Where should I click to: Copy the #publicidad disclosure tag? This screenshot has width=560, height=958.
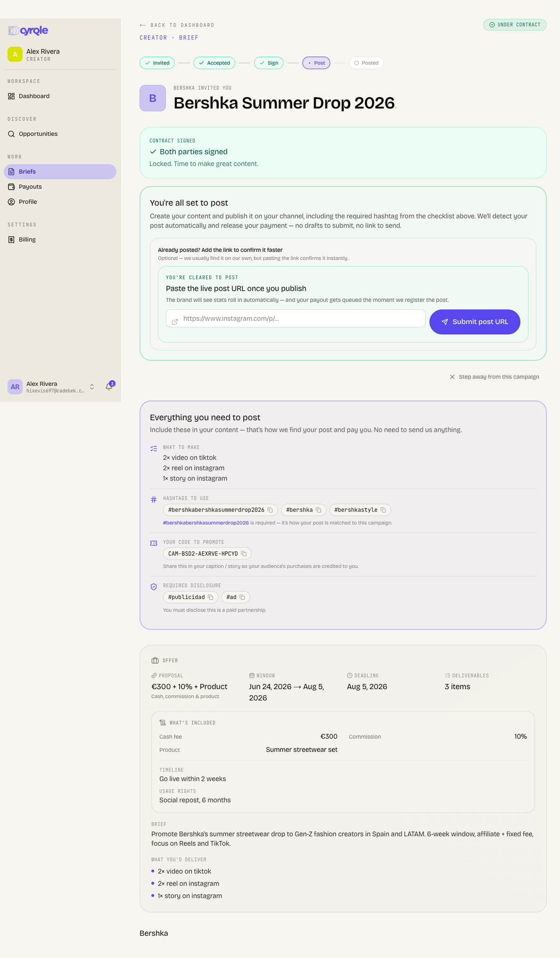point(211,597)
